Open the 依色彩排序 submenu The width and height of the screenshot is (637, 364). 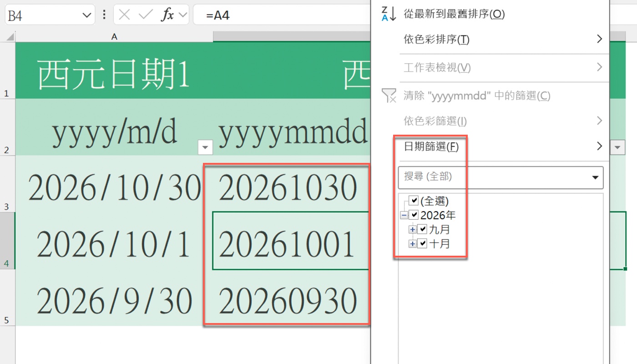[x=490, y=39]
